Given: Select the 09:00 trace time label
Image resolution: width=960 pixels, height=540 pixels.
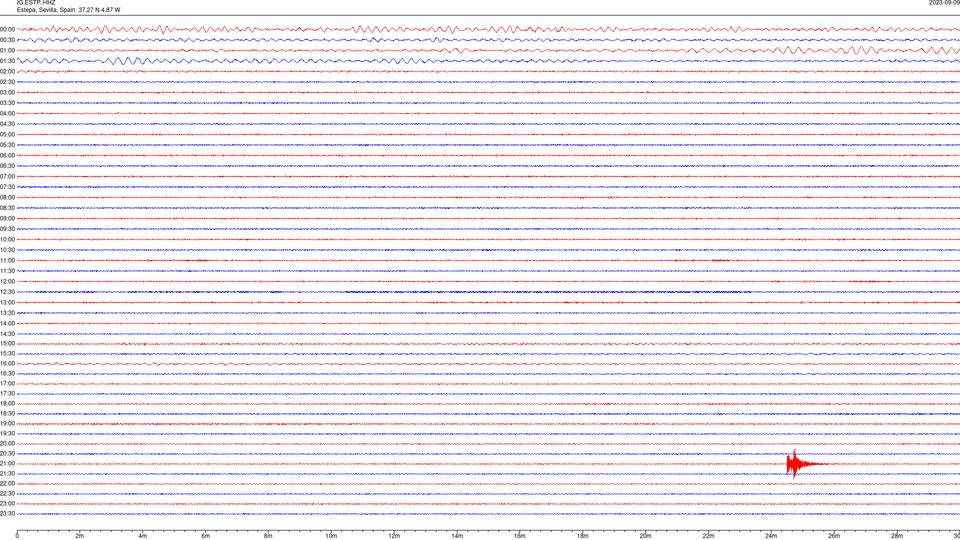Looking at the screenshot, I should coord(7,219).
